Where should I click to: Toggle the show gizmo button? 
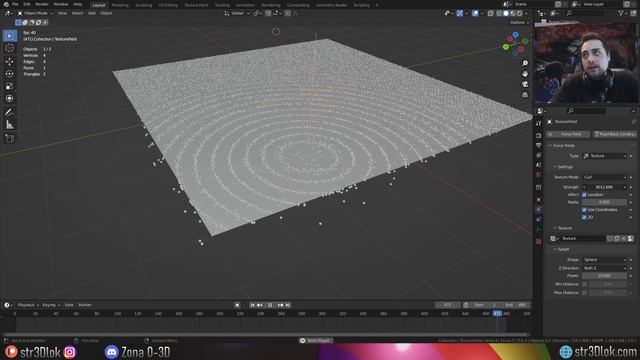coord(460,13)
